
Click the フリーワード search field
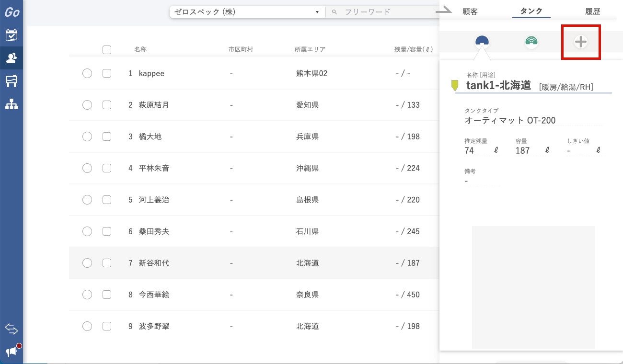point(383,12)
